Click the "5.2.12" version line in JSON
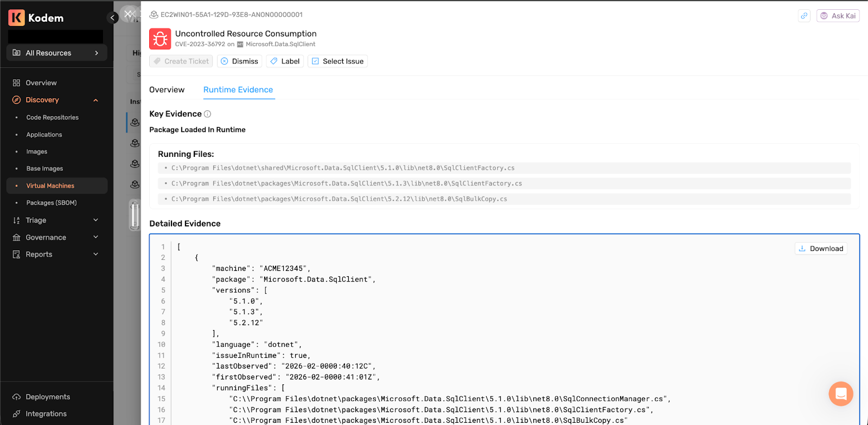The image size is (868, 425). [x=246, y=323]
